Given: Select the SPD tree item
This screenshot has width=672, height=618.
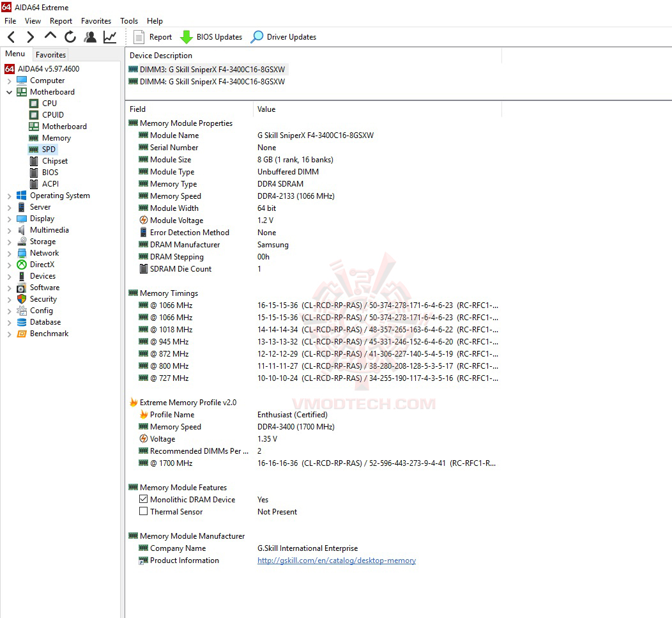Looking at the screenshot, I should click(42, 150).
